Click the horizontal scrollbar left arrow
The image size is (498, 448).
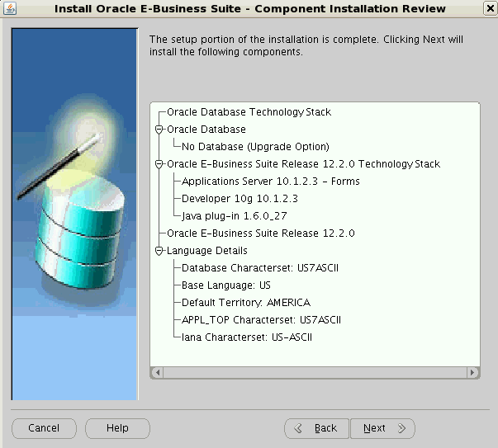tap(158, 372)
